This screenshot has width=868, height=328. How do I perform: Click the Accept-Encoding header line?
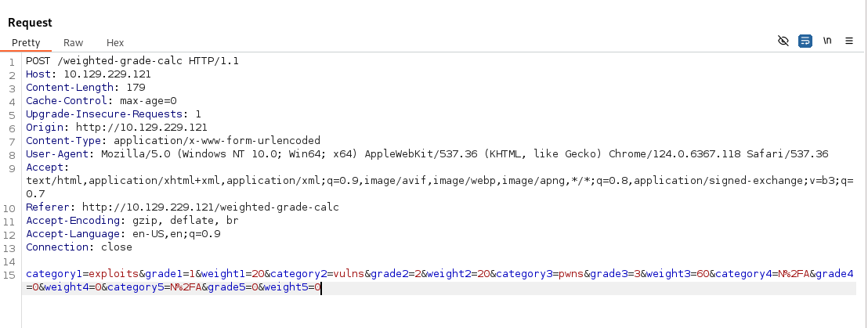[x=132, y=221]
